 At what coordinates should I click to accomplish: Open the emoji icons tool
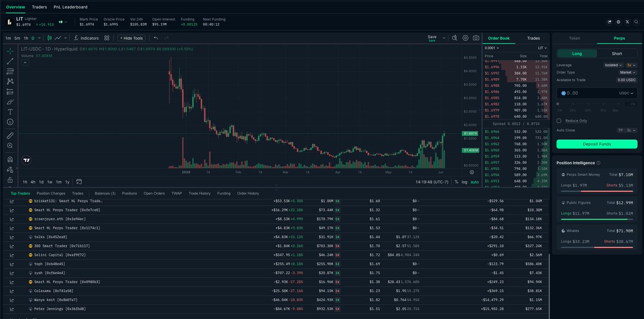click(x=10, y=122)
